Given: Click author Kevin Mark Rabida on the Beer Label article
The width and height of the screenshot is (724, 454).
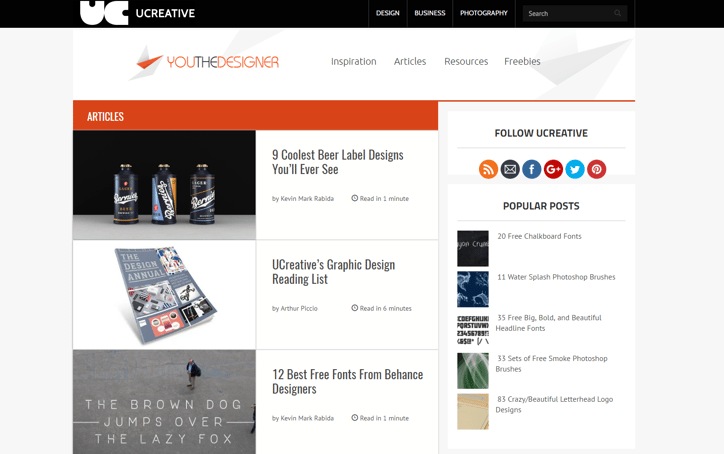Looking at the screenshot, I should [x=307, y=199].
